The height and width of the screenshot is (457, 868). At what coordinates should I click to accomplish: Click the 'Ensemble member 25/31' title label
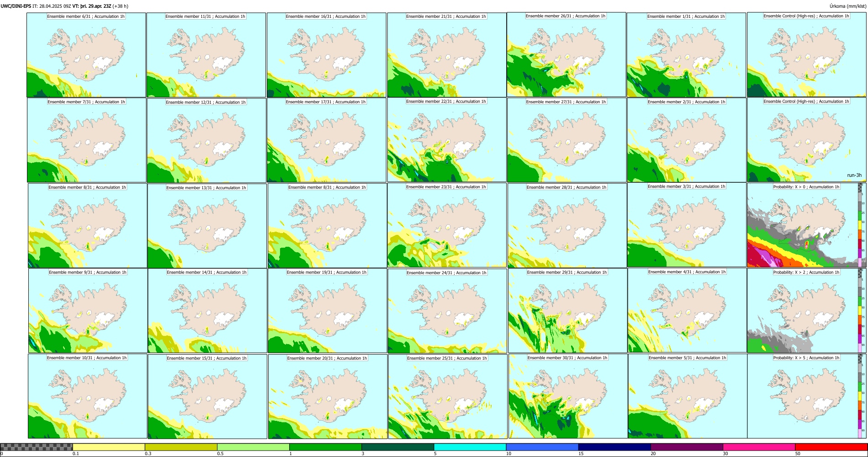[x=447, y=358]
